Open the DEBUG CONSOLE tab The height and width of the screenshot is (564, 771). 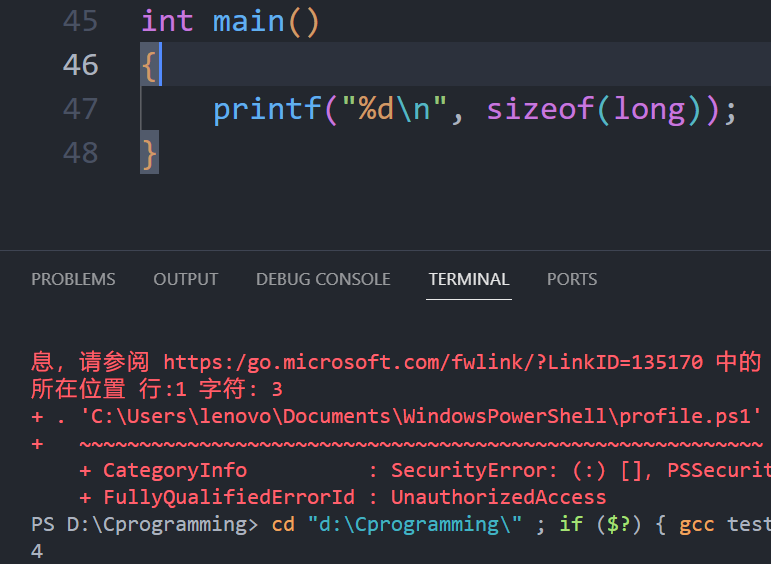[323, 279]
